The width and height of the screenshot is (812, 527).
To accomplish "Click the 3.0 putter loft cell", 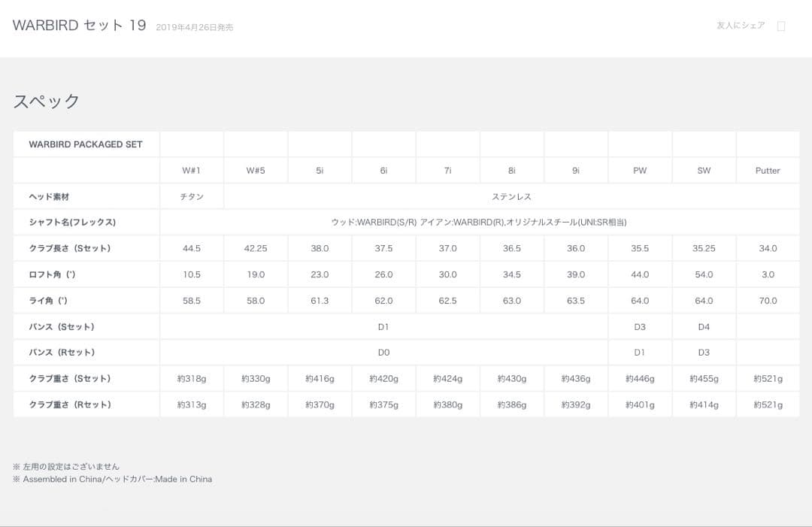I will 768,274.
